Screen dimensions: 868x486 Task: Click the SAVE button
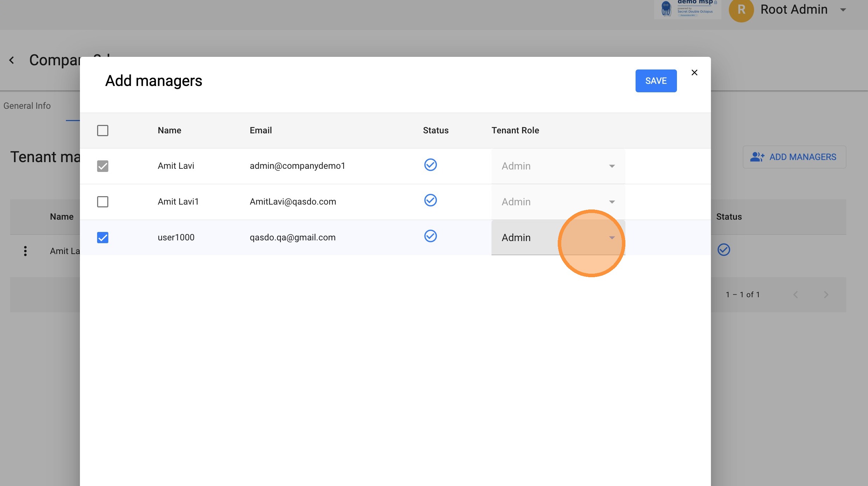coord(656,81)
